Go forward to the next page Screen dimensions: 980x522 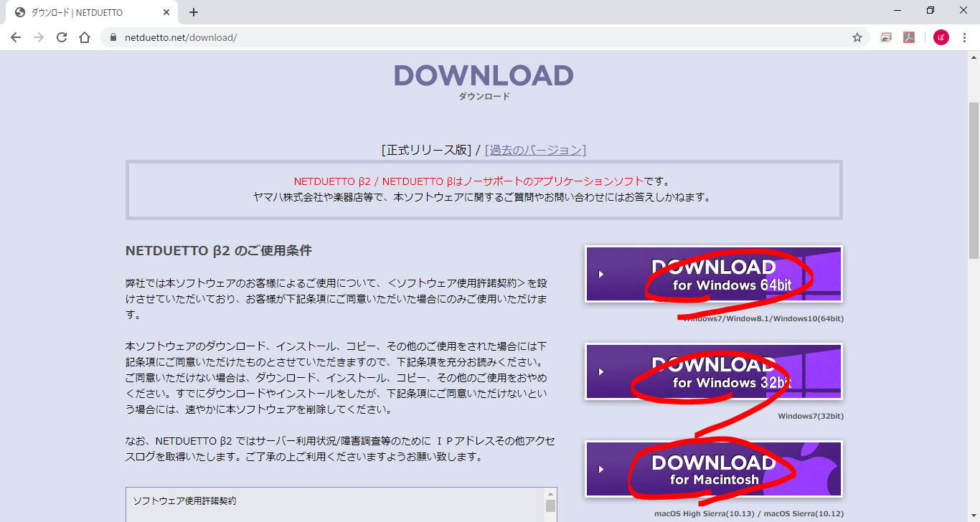point(39,37)
